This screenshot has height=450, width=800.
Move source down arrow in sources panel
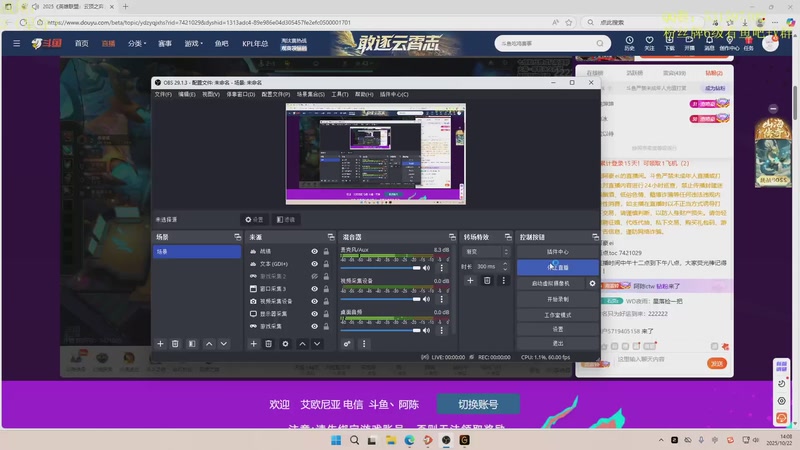(x=317, y=344)
